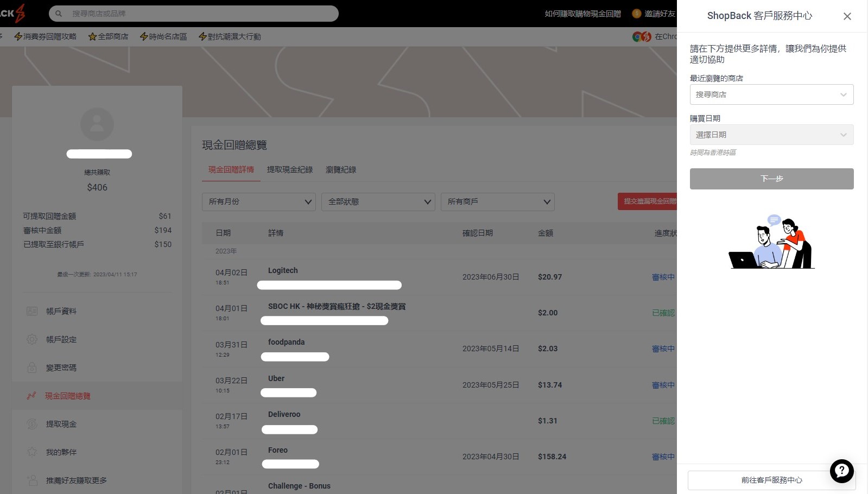Click the 帳戶設定 gear icon
This screenshot has height=494, width=868.
point(32,339)
